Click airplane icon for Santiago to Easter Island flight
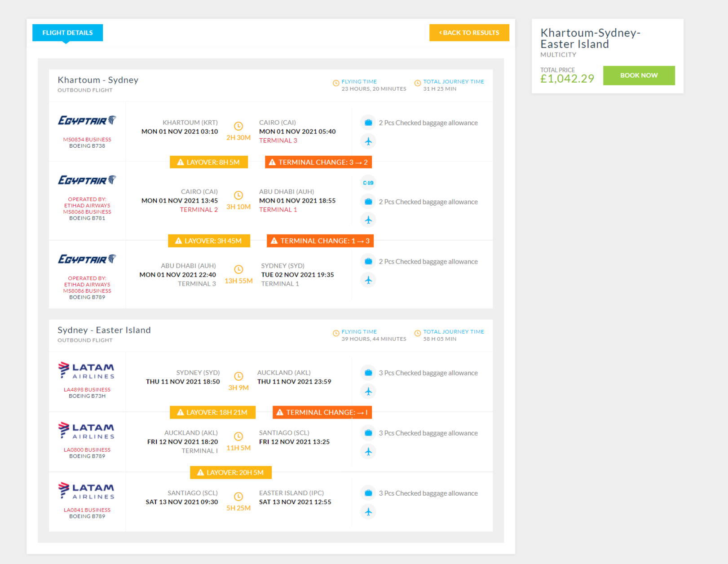728x564 pixels. click(x=368, y=511)
